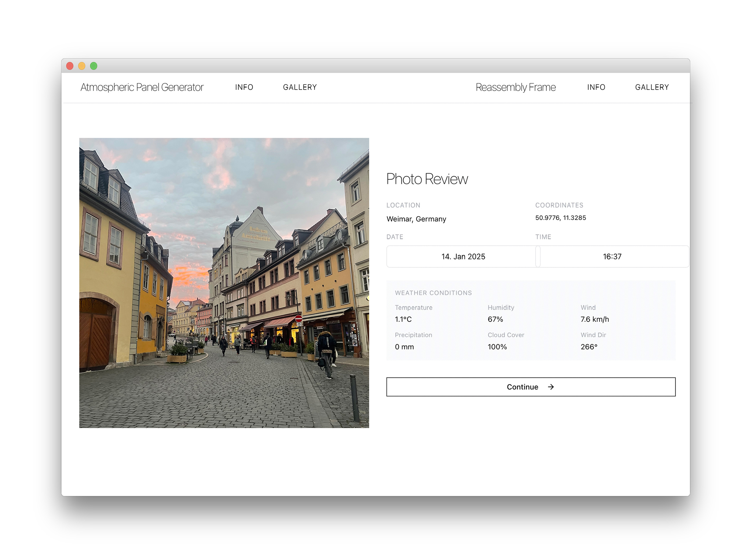This screenshot has height=544, width=756.
Task: Open Atmospheric Panel Generator home link
Action: pyautogui.click(x=142, y=87)
